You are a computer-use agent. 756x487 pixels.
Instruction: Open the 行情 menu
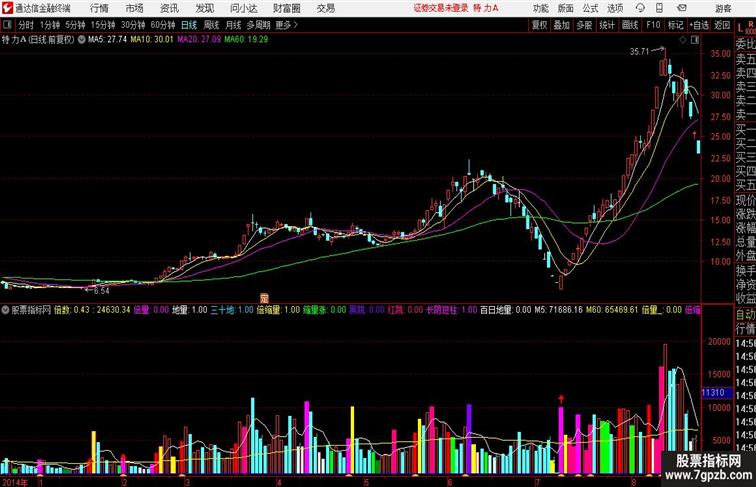(99, 8)
